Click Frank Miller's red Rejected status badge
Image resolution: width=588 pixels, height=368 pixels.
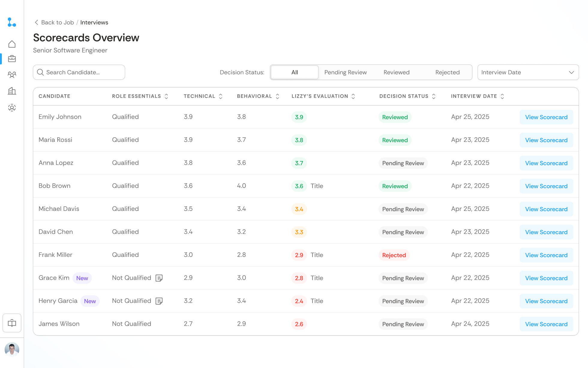pos(394,255)
